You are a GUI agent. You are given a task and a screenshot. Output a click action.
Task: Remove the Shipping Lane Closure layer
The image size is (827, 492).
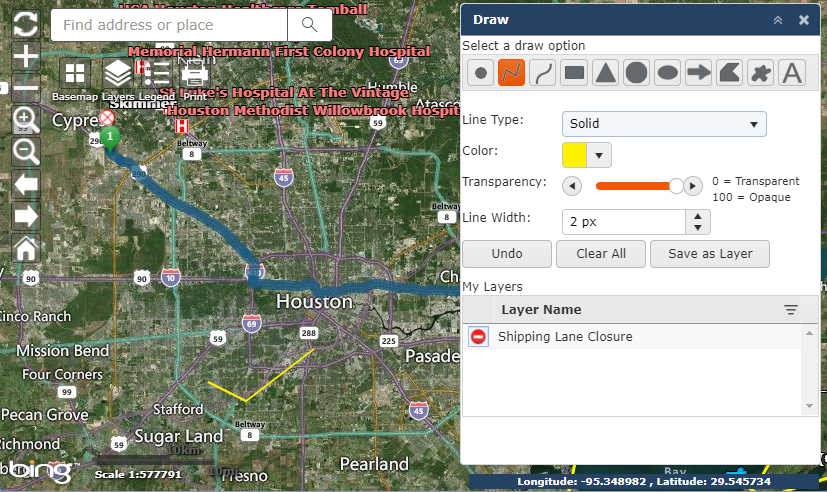(x=478, y=336)
